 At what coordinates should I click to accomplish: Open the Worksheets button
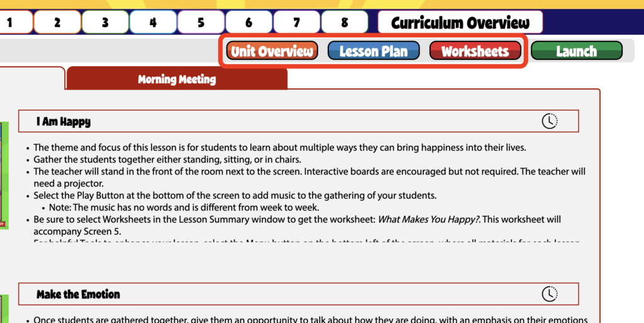(x=475, y=51)
